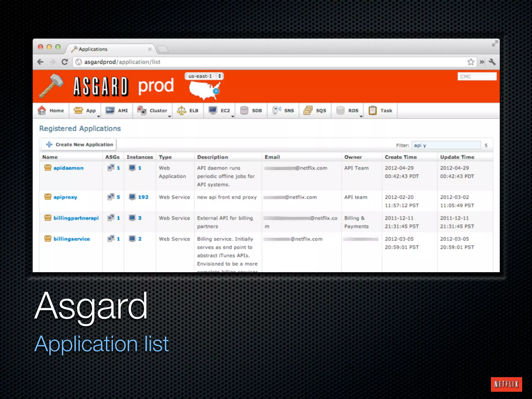This screenshot has width=532, height=399.
Task: Click the US map region image
Action: (x=205, y=91)
